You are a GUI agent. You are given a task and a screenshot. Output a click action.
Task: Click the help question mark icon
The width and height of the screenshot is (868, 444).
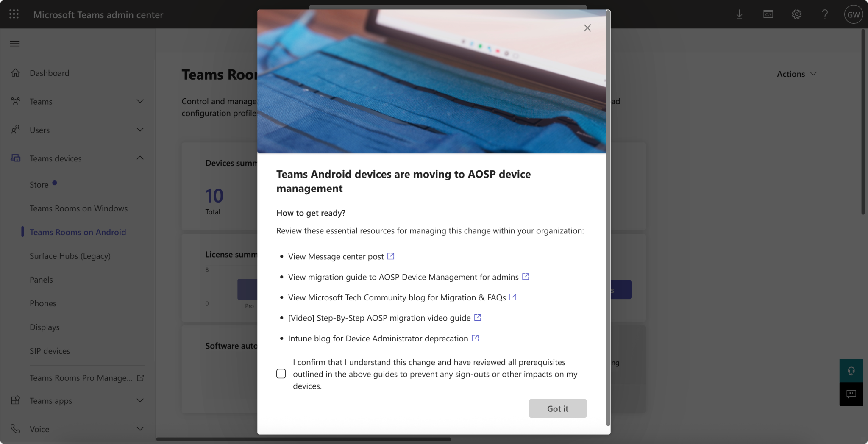pos(824,14)
